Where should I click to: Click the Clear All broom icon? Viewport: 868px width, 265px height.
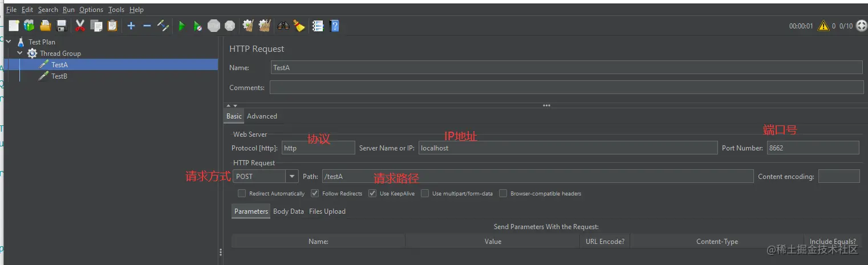[299, 26]
